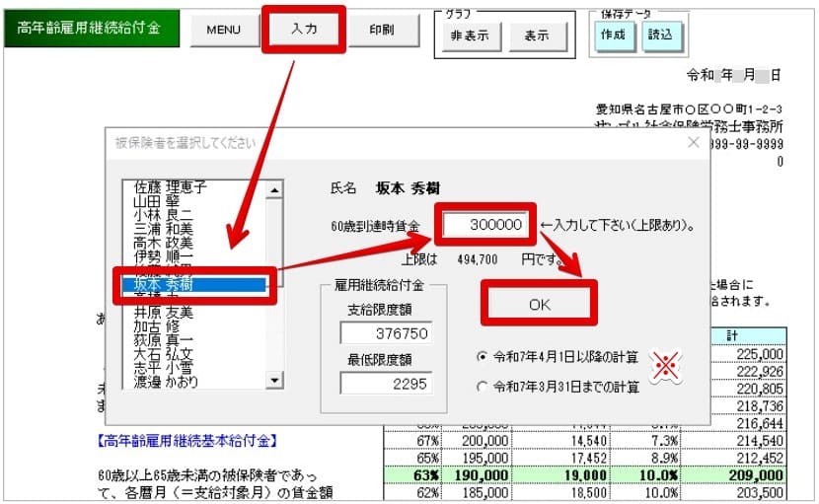Click the 214,540 total cell
Screen dimensions: 819x504
point(734,441)
